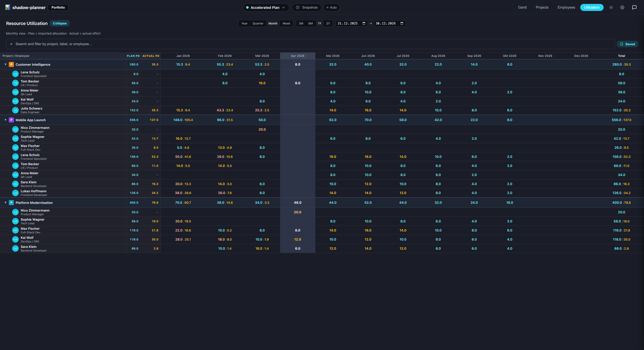Toggle the Auto mode switch
The width and height of the screenshot is (644, 350).
tap(331, 7)
